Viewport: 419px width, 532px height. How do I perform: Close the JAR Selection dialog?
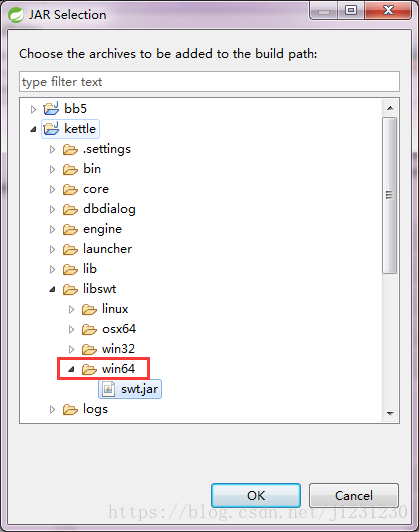click(x=388, y=10)
